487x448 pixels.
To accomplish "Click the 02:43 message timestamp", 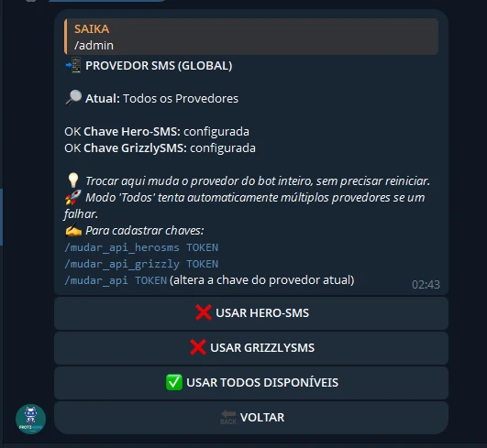I will click(x=426, y=285).
